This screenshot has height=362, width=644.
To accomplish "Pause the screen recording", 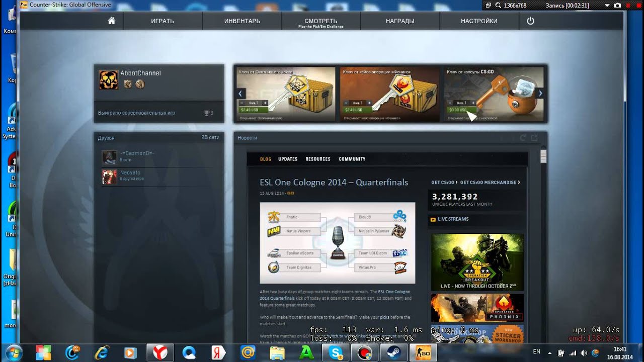I will point(627,5).
